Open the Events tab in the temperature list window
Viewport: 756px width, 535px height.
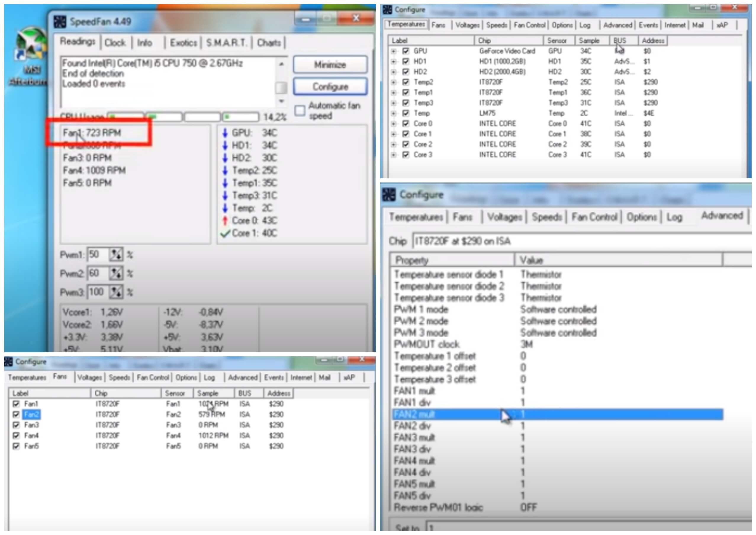point(648,25)
